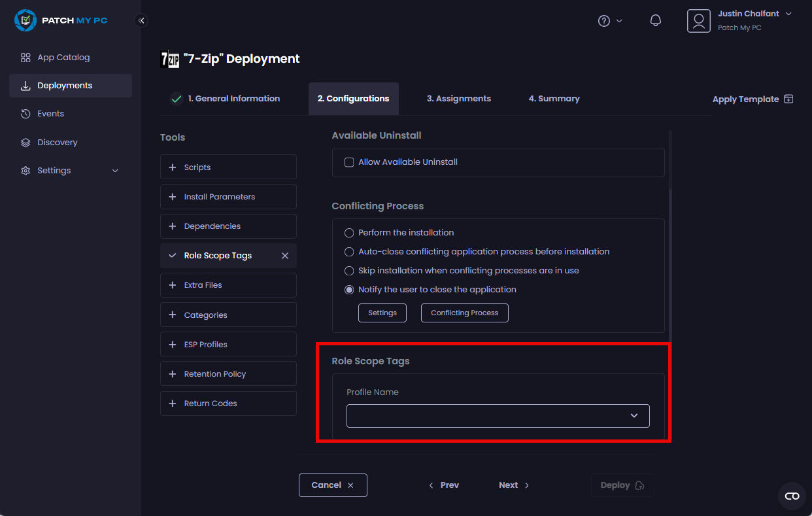Switch to 3. Assignments tab
This screenshot has width=812, height=516.
pyautogui.click(x=458, y=99)
